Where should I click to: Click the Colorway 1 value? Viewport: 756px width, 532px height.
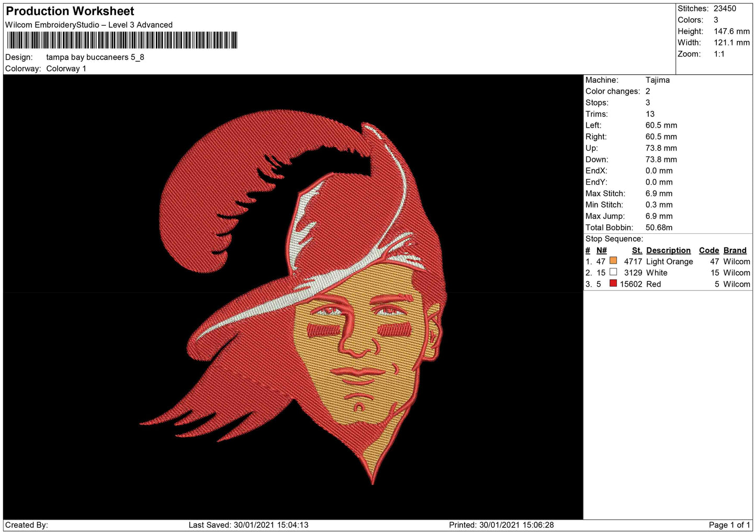click(x=66, y=69)
